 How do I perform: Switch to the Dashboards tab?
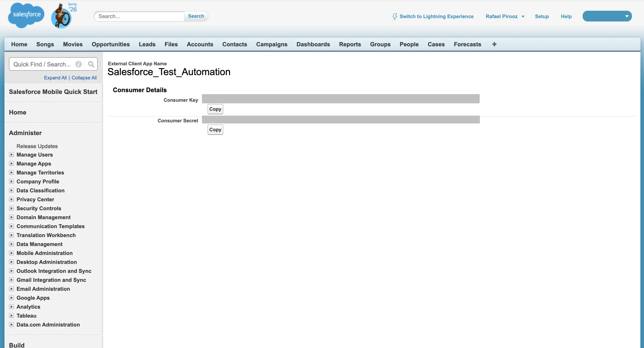click(x=313, y=44)
